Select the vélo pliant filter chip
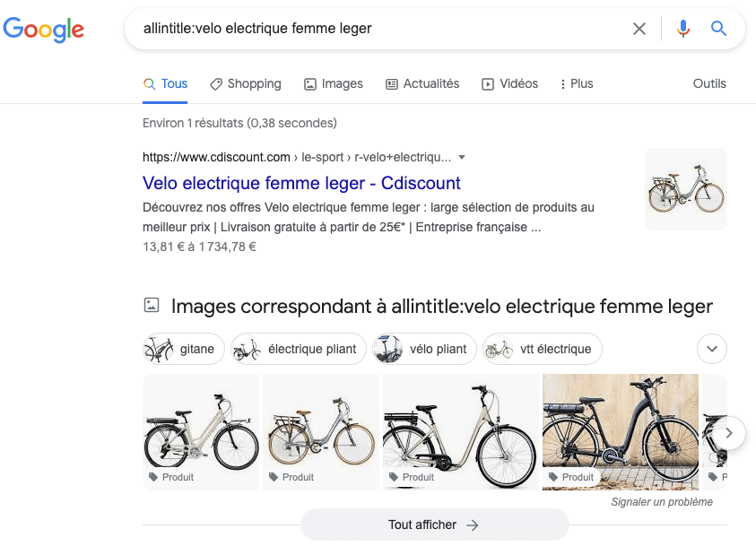Screen dimensions: 756x555 coord(424,349)
